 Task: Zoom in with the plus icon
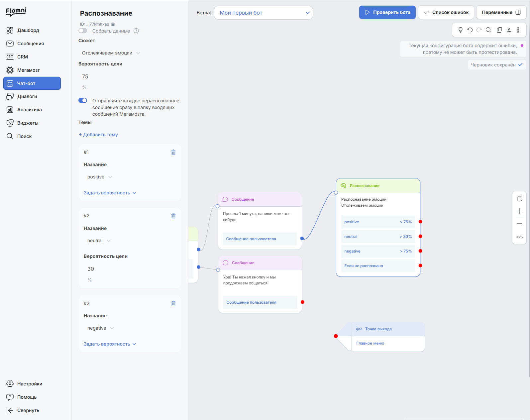coord(519,211)
